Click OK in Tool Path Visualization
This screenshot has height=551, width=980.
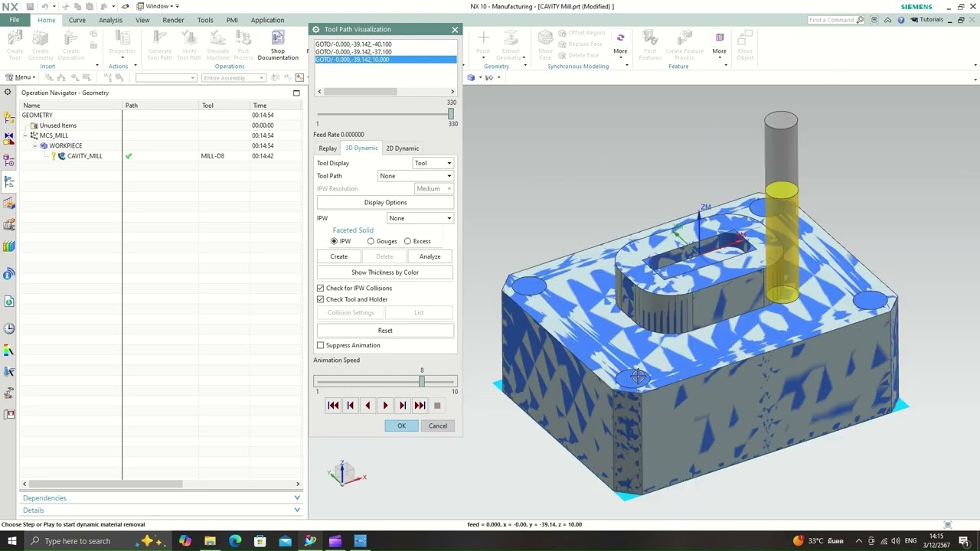click(401, 425)
